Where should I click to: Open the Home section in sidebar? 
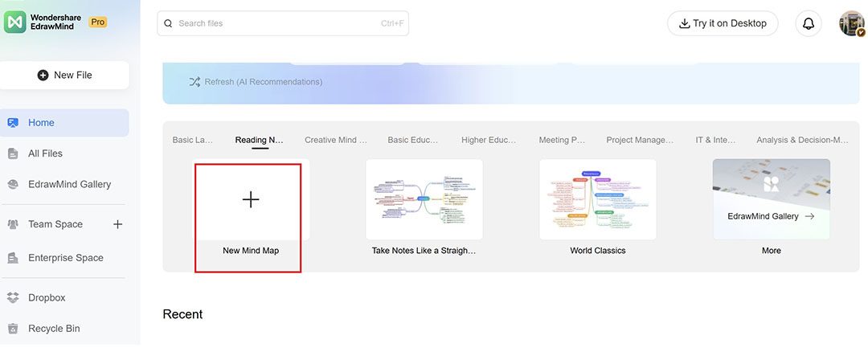[x=64, y=123]
